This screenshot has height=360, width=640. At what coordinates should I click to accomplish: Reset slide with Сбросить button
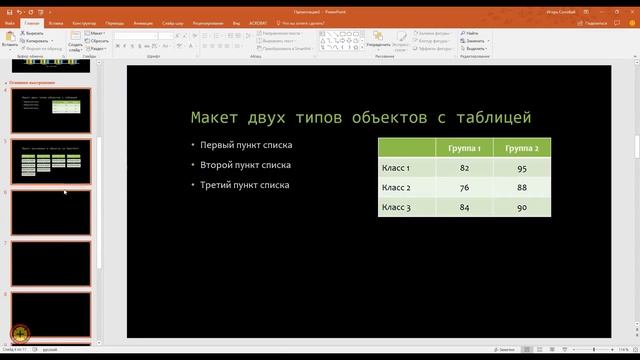(x=97, y=41)
